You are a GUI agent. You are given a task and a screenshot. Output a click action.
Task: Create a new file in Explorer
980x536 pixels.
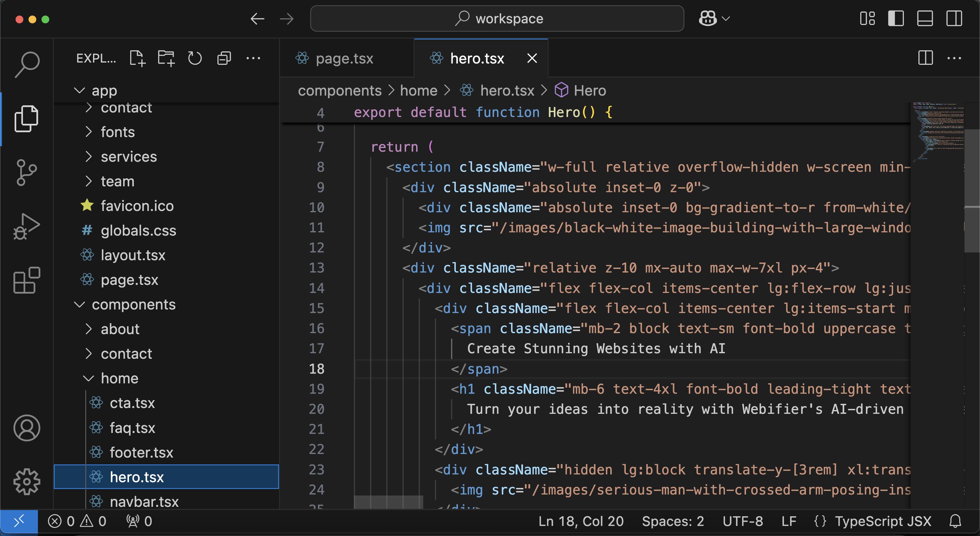[137, 59]
